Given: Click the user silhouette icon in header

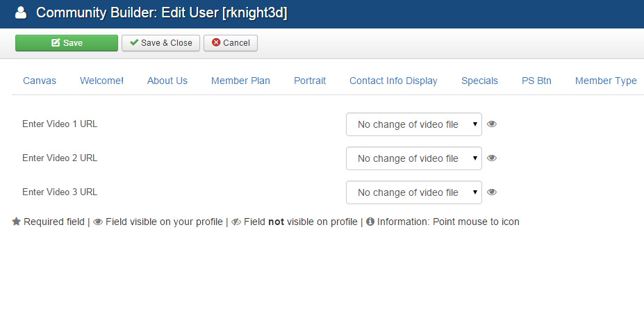Looking at the screenshot, I should click(21, 13).
